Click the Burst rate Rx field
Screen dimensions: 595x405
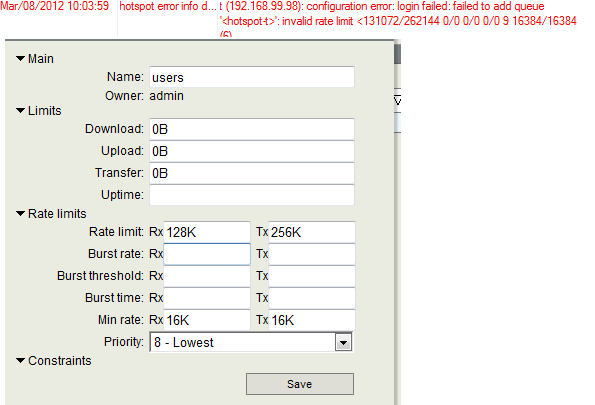click(x=207, y=254)
